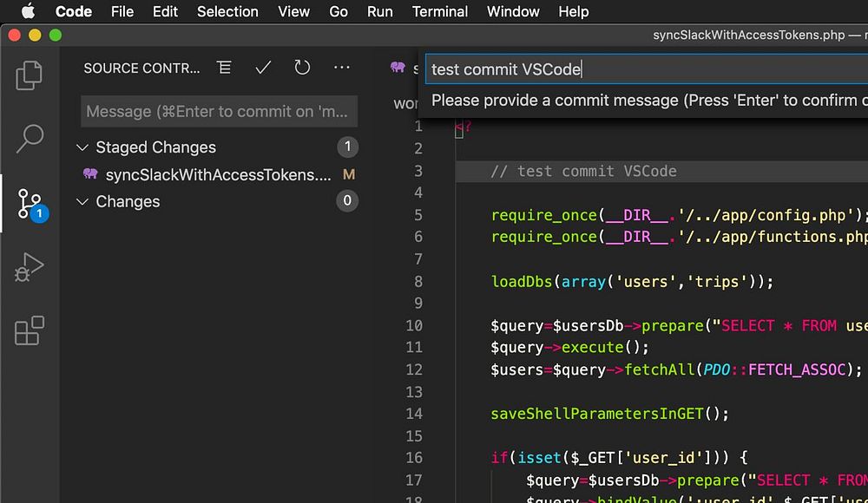Viewport: 868px width, 503px height.
Task: Open the Selection menu
Action: click(227, 11)
